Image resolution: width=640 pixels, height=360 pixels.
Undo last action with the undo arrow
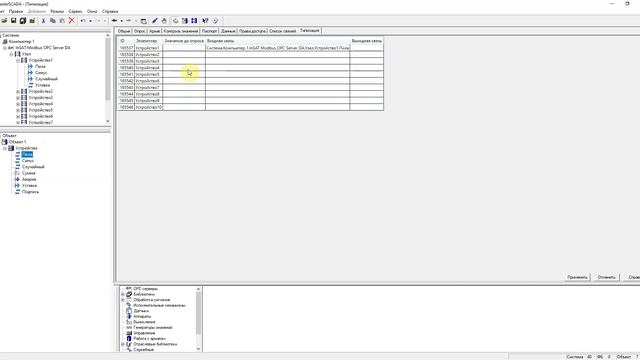(83, 20)
